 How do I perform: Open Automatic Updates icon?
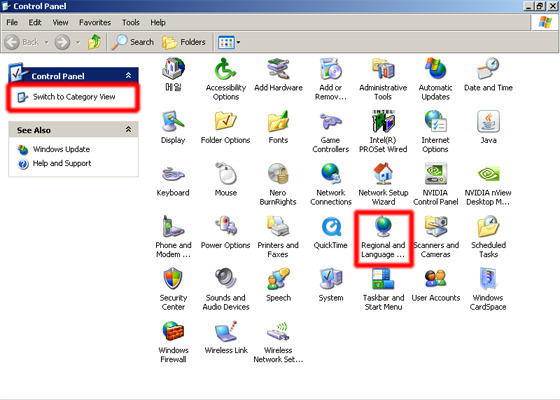(x=435, y=79)
